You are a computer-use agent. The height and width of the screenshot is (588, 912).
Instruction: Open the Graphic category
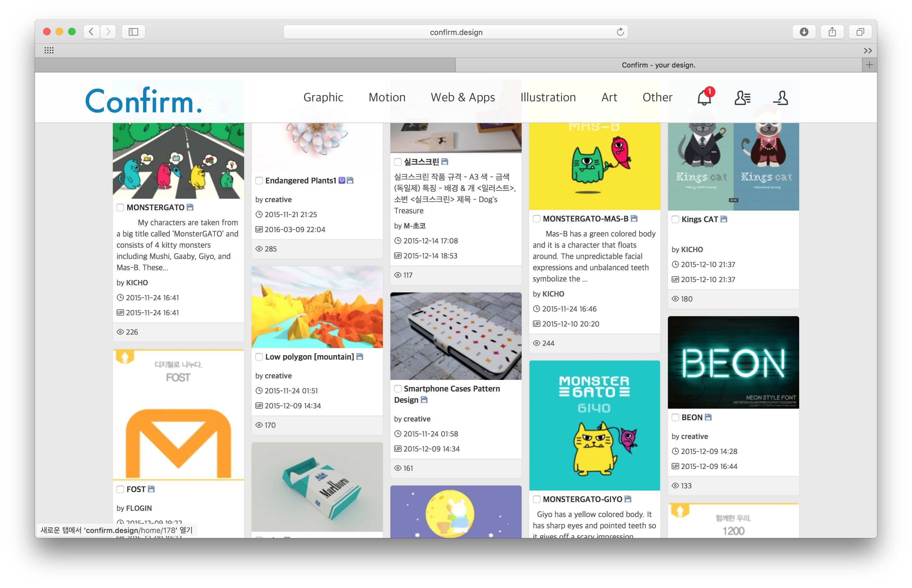323,97
